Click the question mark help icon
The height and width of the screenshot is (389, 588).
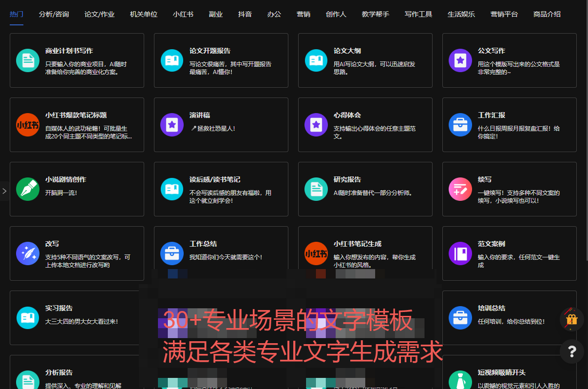coord(571,351)
